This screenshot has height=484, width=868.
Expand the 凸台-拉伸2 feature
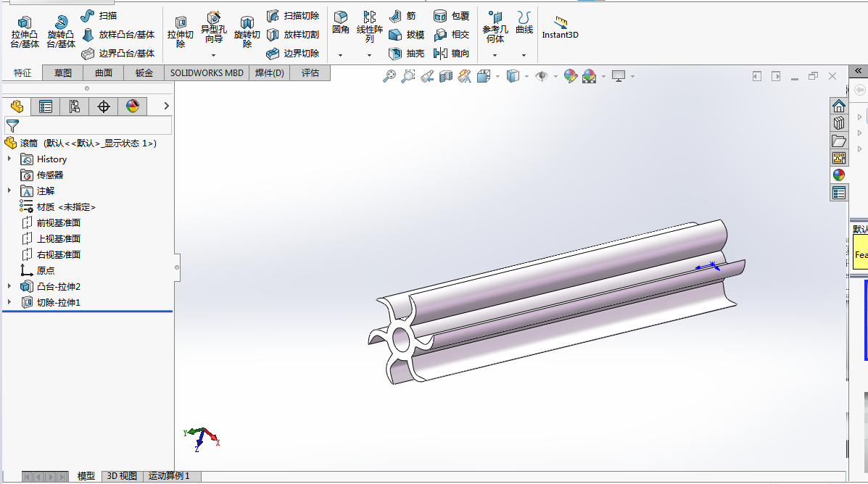(x=9, y=286)
